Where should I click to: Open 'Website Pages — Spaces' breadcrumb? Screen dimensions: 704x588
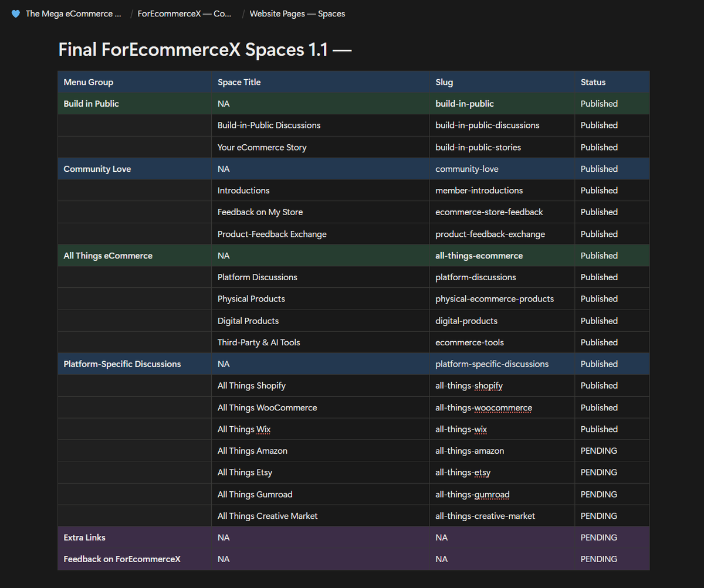(297, 13)
